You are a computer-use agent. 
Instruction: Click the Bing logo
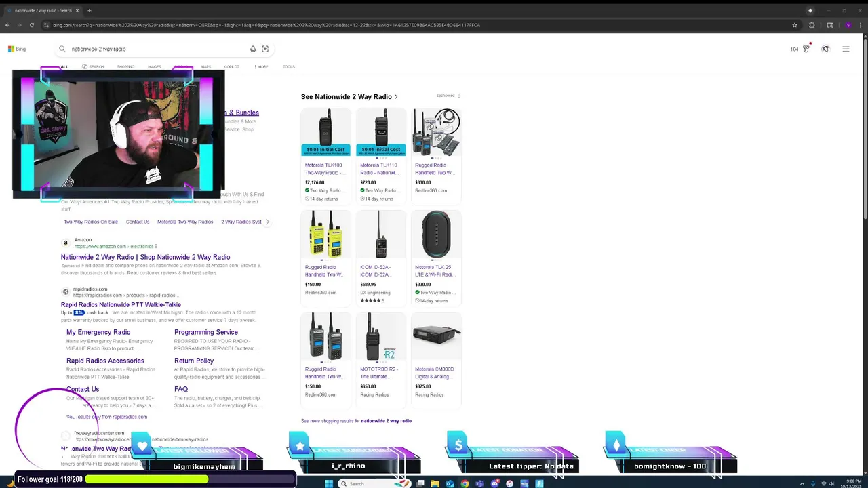(x=17, y=49)
